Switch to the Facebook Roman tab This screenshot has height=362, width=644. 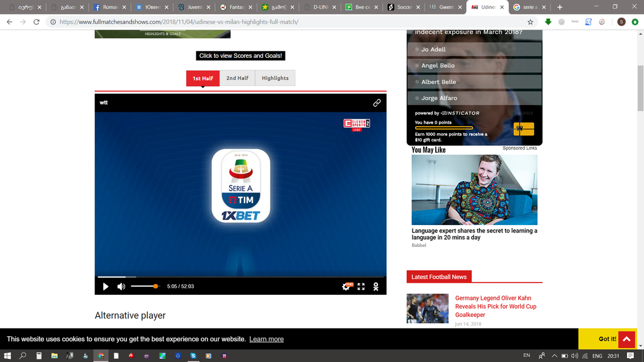pyautogui.click(x=109, y=7)
